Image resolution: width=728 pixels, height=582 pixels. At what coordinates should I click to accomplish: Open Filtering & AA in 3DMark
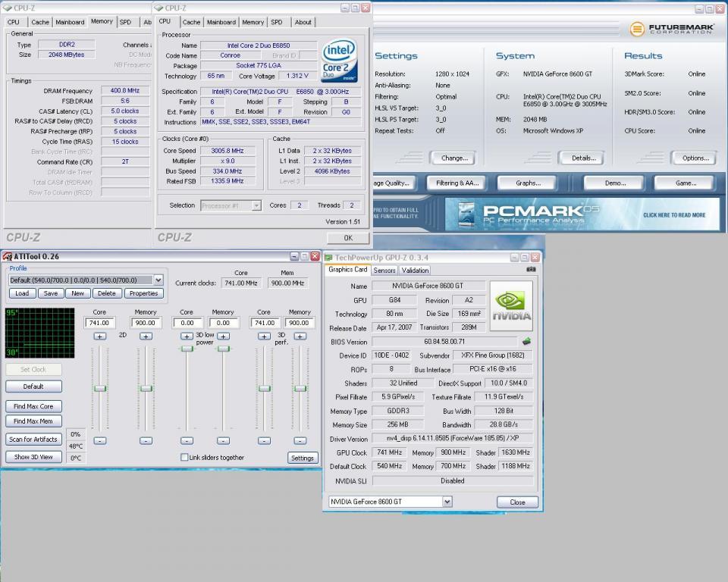[457, 183]
